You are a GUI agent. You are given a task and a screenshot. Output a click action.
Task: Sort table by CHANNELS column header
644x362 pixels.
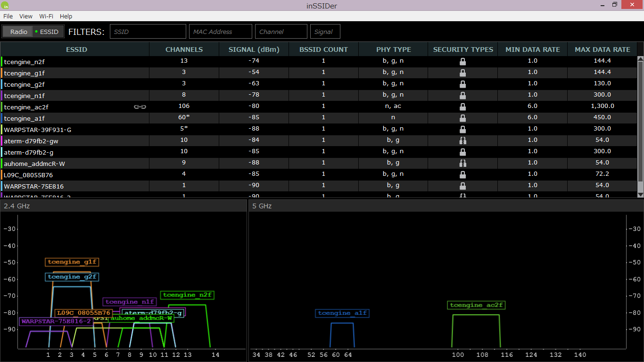[184, 49]
